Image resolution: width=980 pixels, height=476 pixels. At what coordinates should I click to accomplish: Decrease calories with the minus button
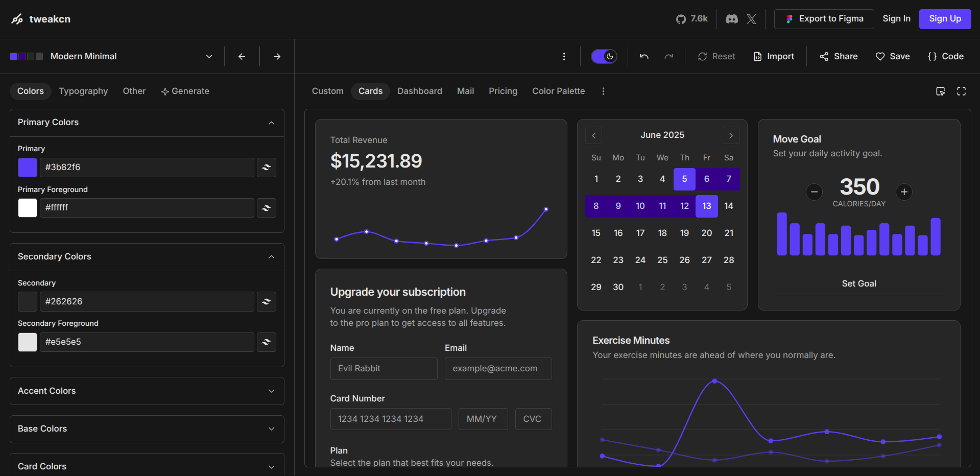(x=814, y=192)
